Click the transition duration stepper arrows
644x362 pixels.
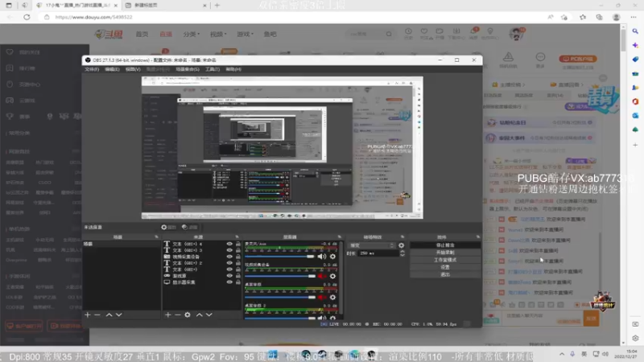coord(402,253)
